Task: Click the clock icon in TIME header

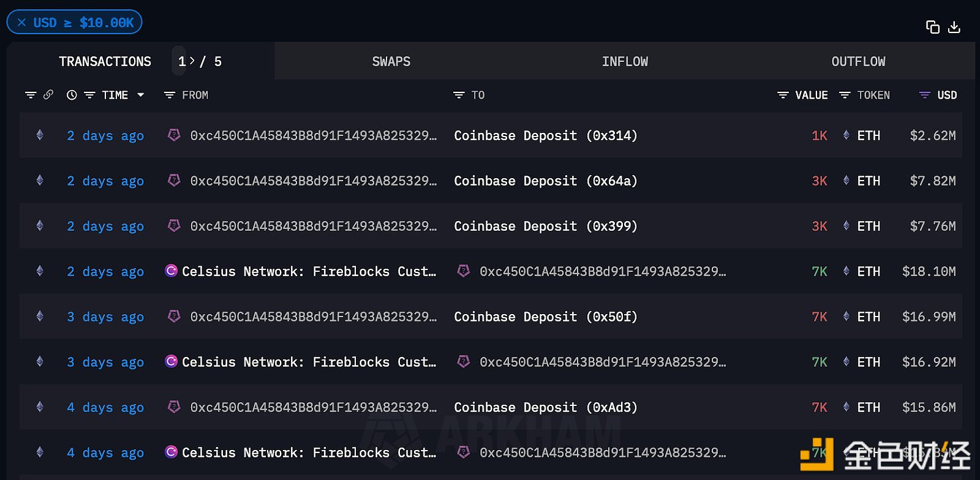Action: click(72, 95)
